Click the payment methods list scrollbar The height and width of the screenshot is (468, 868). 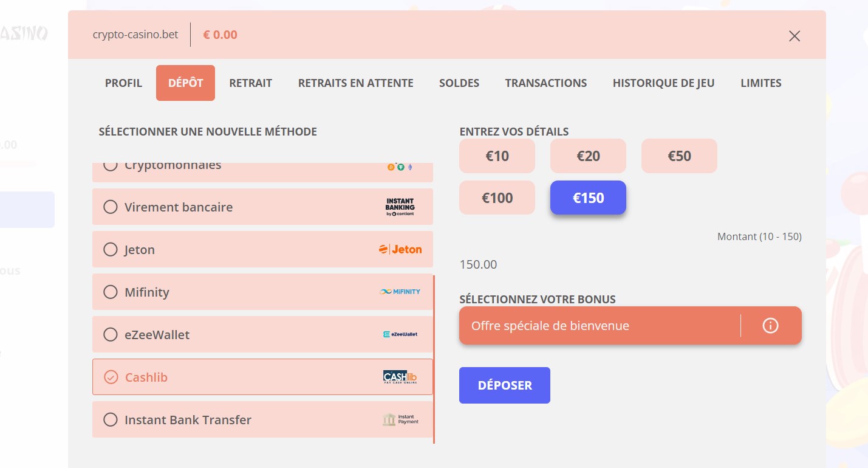434,359
